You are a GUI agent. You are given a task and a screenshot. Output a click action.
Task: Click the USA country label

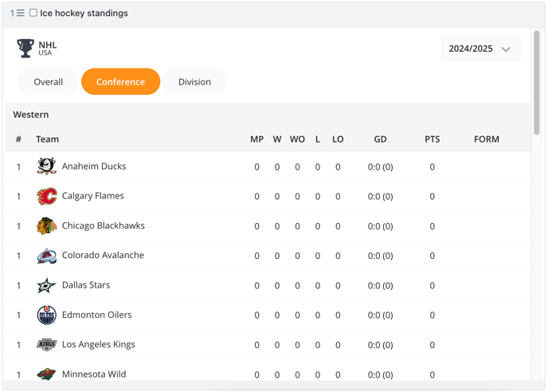(x=45, y=53)
